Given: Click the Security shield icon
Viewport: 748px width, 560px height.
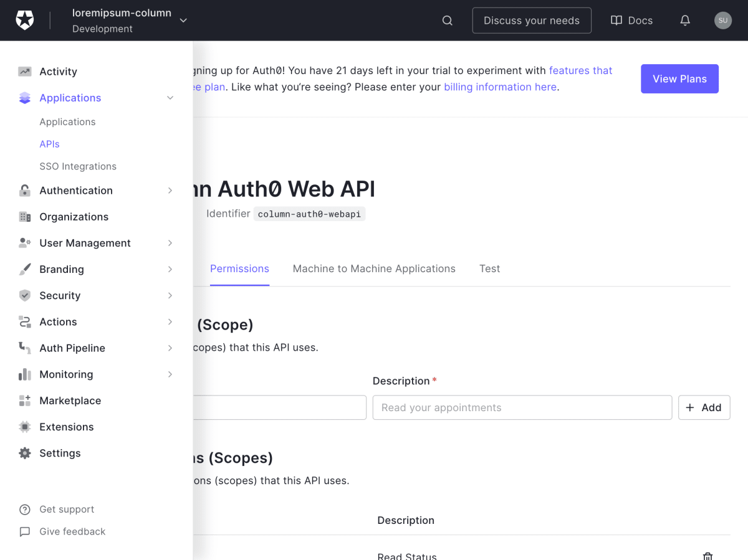Looking at the screenshot, I should 25,295.
